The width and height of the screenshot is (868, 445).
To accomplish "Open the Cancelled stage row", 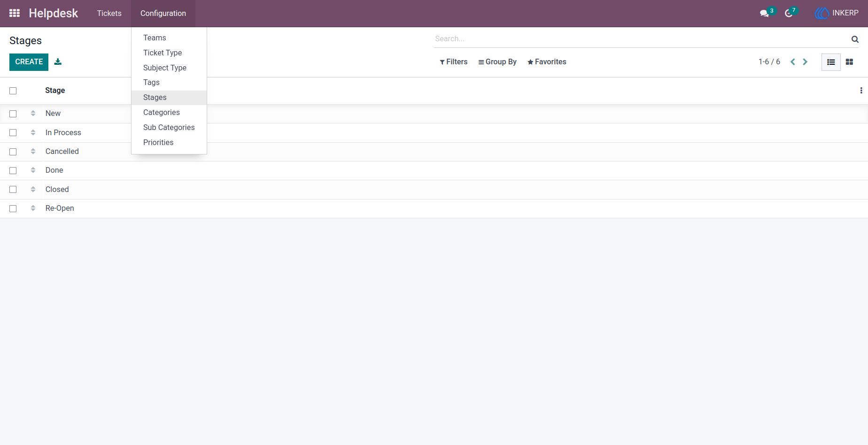I will [434, 152].
